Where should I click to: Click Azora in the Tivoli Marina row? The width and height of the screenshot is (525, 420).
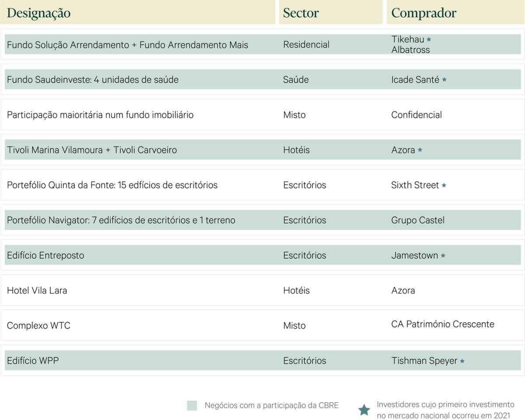click(403, 150)
